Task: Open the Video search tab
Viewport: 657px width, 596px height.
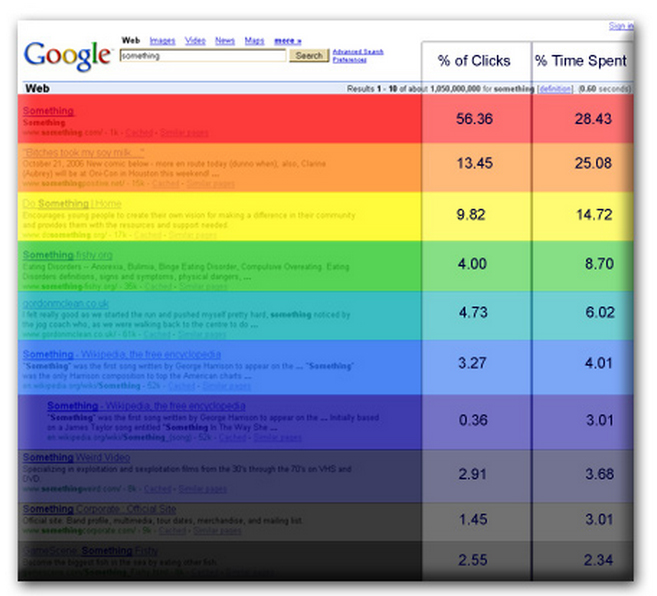Action: pyautogui.click(x=195, y=41)
